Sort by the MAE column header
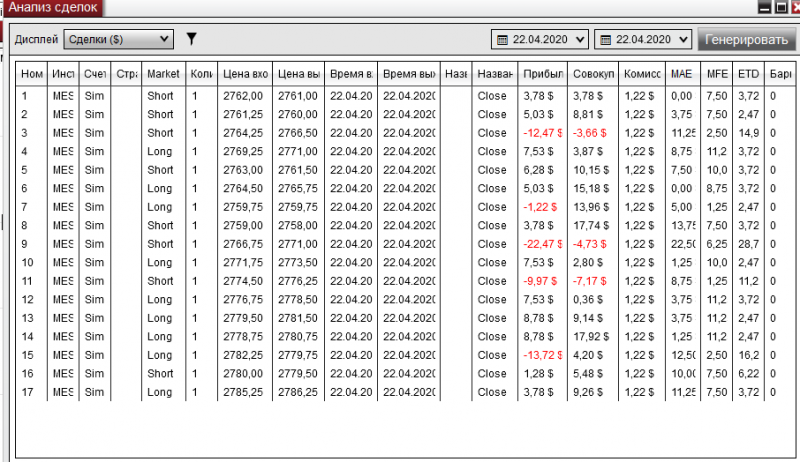Viewport: 800px width, 462px height. coord(682,74)
